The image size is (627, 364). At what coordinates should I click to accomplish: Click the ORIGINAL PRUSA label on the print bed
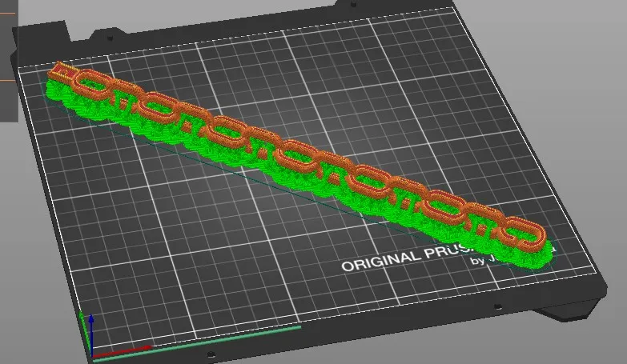point(408,258)
